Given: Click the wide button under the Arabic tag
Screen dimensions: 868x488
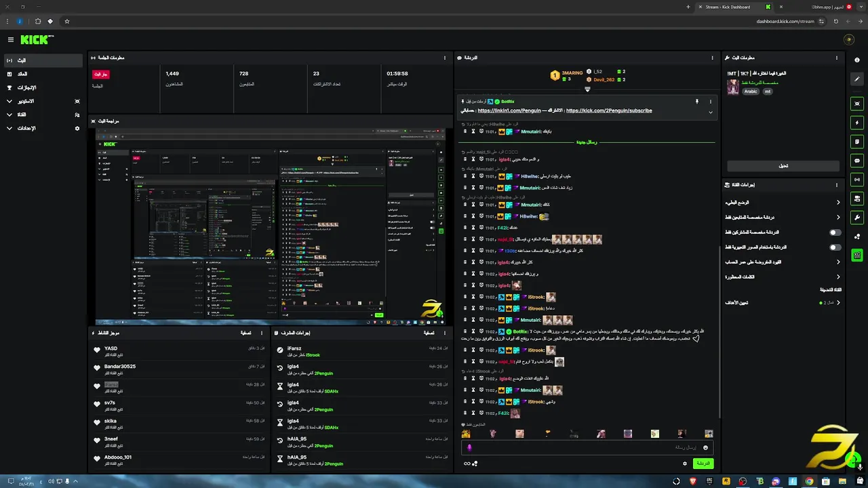Looking at the screenshot, I should pos(783,166).
